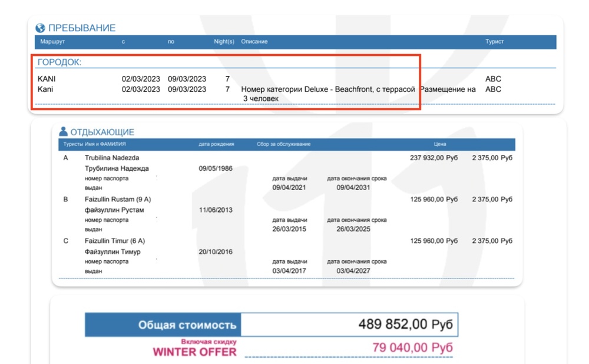The height and width of the screenshot is (364, 589).
Task: Select tourist Faizullin Timur (6 A)
Action: pyautogui.click(x=114, y=241)
